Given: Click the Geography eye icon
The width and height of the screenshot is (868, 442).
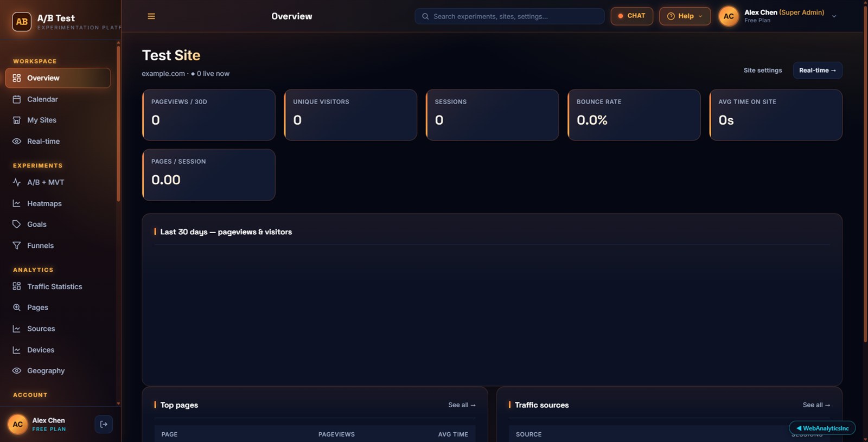Looking at the screenshot, I should [x=17, y=370].
